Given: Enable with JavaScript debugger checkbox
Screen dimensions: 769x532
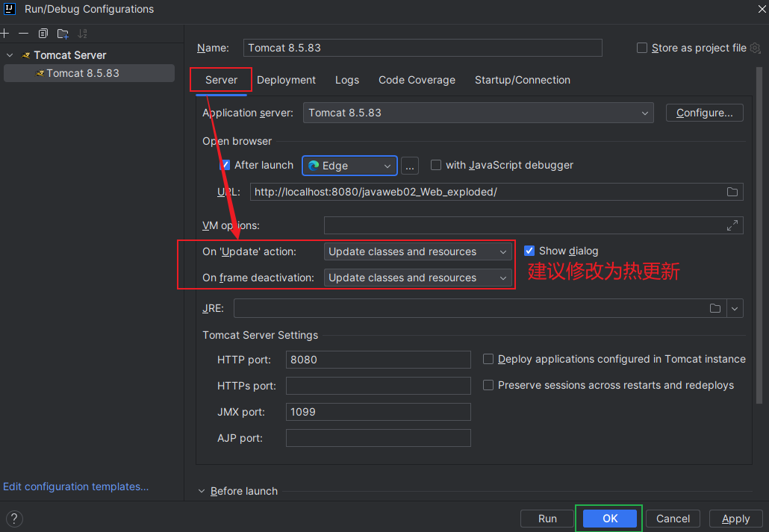Looking at the screenshot, I should 435,165.
